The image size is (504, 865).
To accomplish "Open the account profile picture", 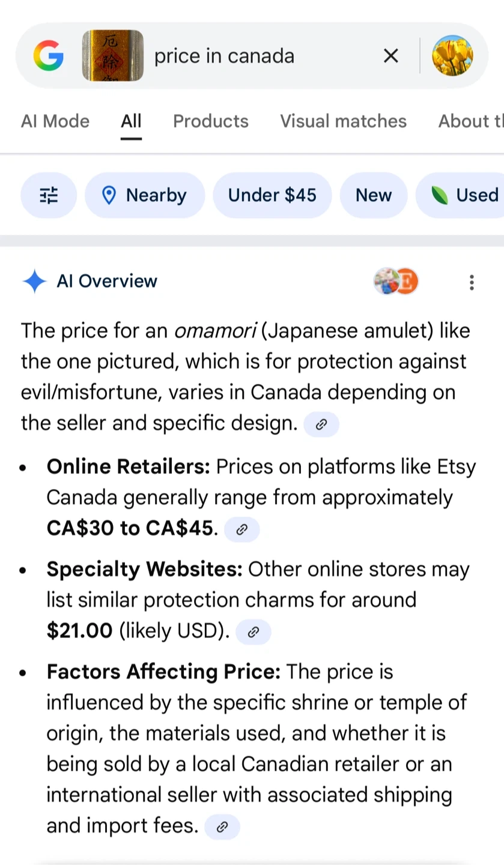I will pos(452,55).
